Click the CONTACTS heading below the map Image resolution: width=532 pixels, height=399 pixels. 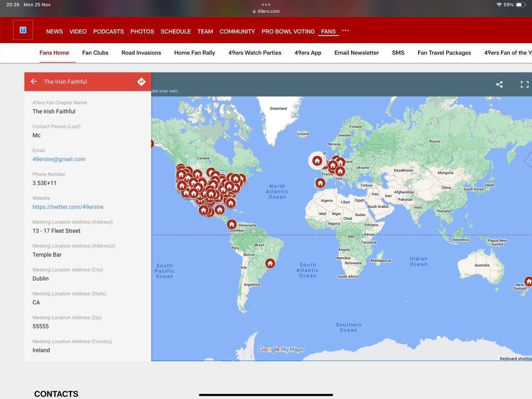click(56, 394)
